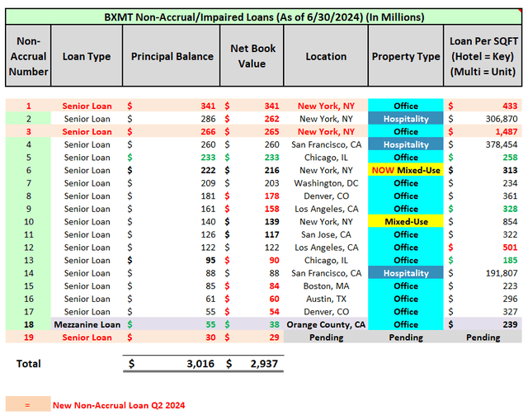The image size is (528, 420).
Task: Click the Loan Per SQFT header
Action: [483, 56]
